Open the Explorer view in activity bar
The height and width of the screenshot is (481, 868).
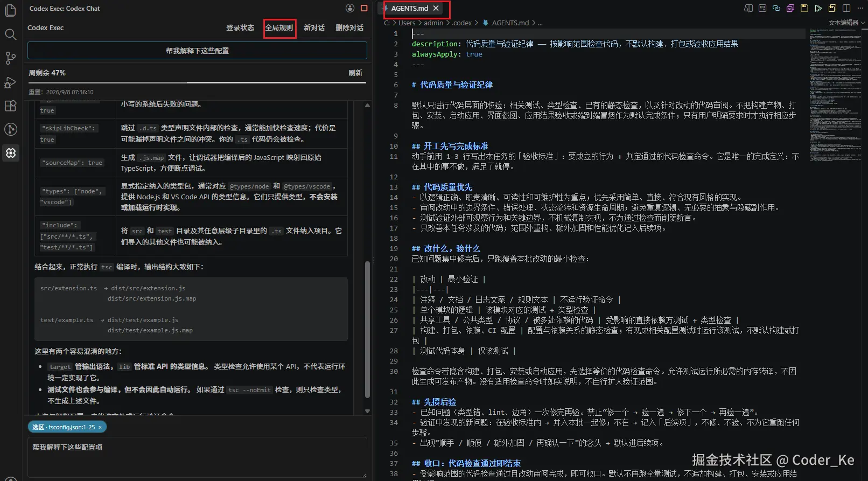tap(10, 10)
